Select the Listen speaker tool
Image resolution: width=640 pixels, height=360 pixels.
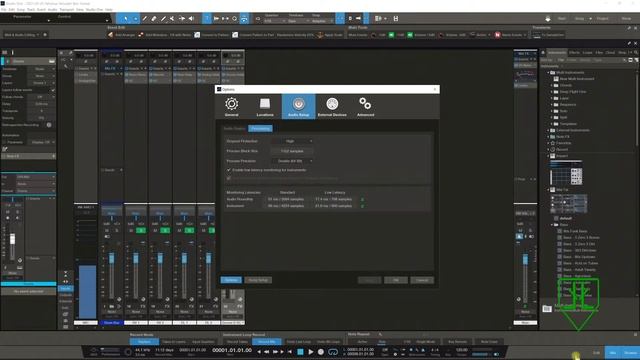(x=191, y=18)
